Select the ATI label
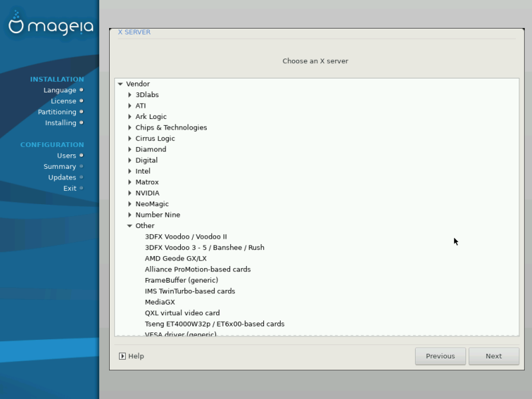This screenshot has height=399, width=532. pyautogui.click(x=141, y=106)
